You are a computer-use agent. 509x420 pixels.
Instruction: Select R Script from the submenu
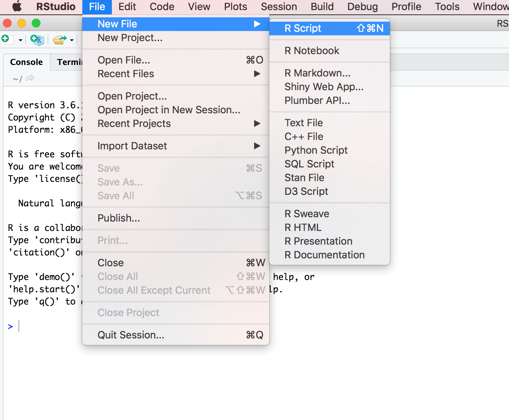pyautogui.click(x=303, y=28)
